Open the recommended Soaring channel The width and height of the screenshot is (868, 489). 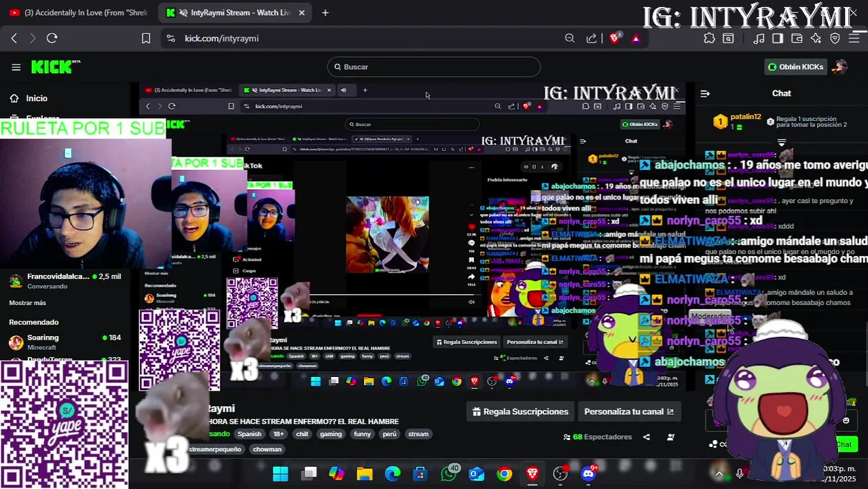tap(65, 342)
